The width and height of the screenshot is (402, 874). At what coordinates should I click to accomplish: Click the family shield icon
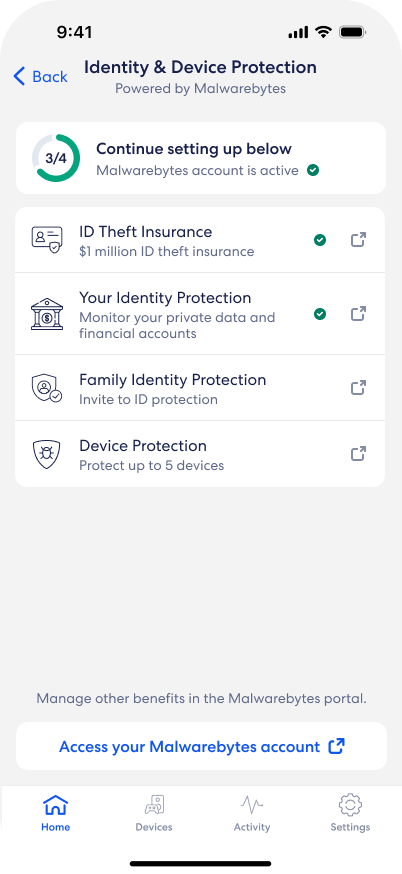point(47,388)
